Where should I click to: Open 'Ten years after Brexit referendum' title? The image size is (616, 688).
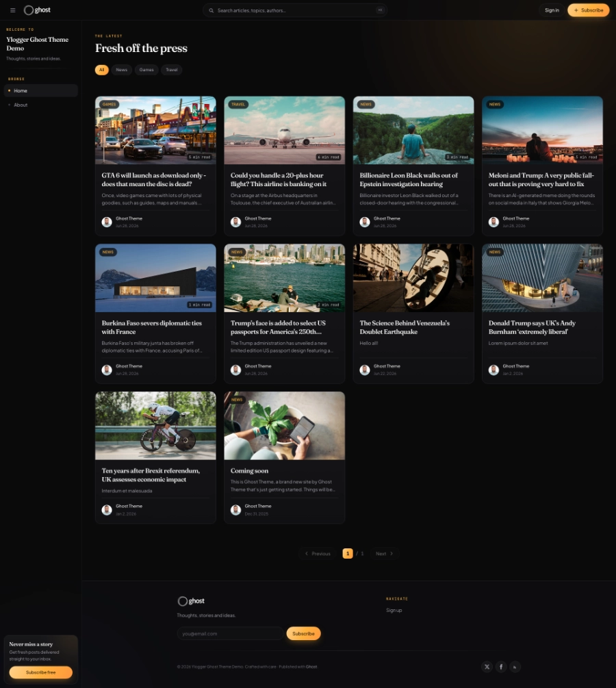click(151, 475)
